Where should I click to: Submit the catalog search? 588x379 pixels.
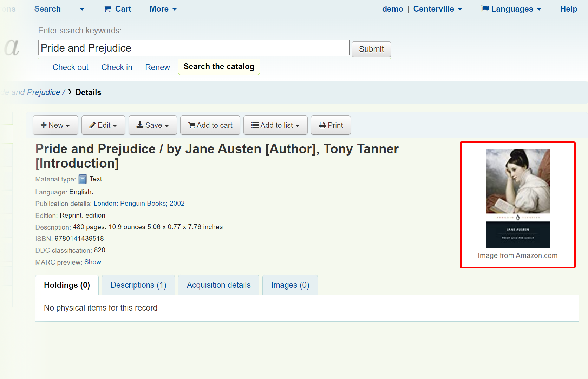[371, 49]
